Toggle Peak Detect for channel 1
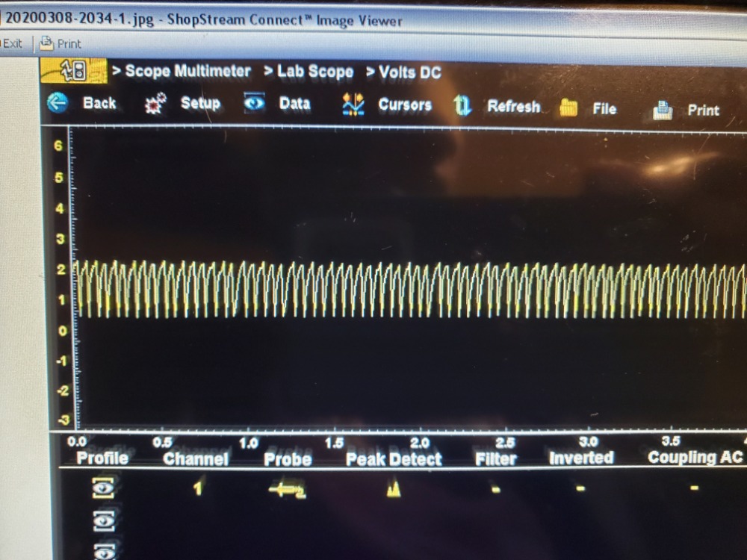 [393, 490]
